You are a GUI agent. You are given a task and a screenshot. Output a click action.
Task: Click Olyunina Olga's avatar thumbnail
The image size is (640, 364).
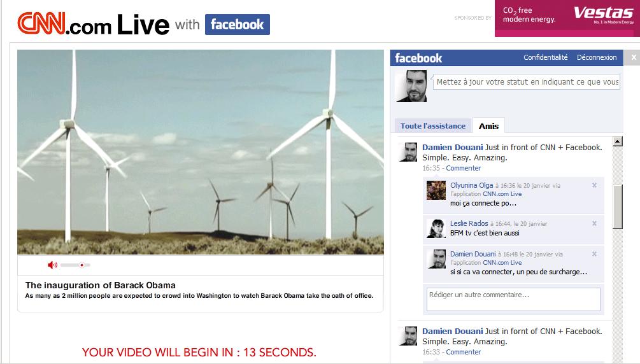point(436,190)
